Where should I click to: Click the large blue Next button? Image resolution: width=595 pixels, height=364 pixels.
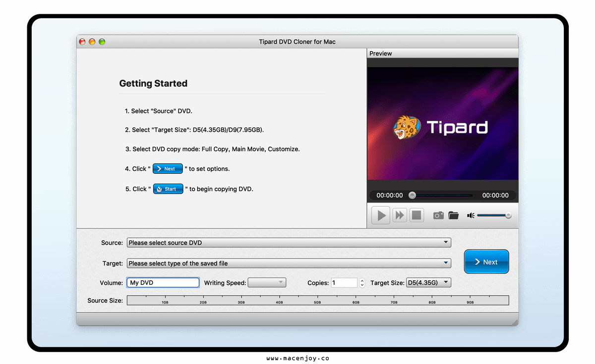point(486,262)
